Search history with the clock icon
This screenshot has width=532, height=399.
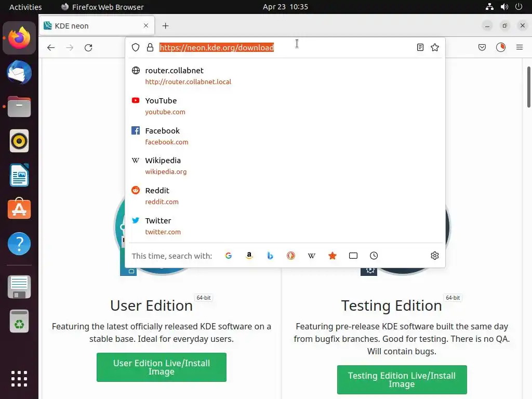(x=374, y=256)
